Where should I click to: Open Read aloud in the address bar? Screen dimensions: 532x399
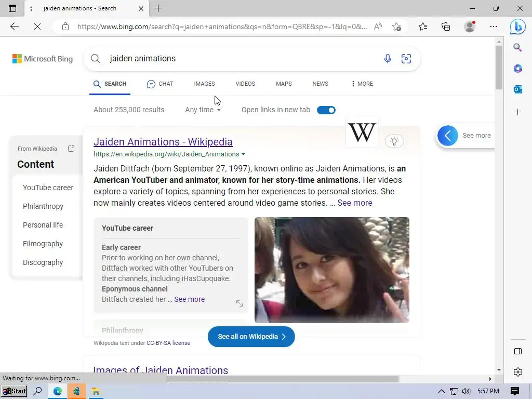coord(378,26)
